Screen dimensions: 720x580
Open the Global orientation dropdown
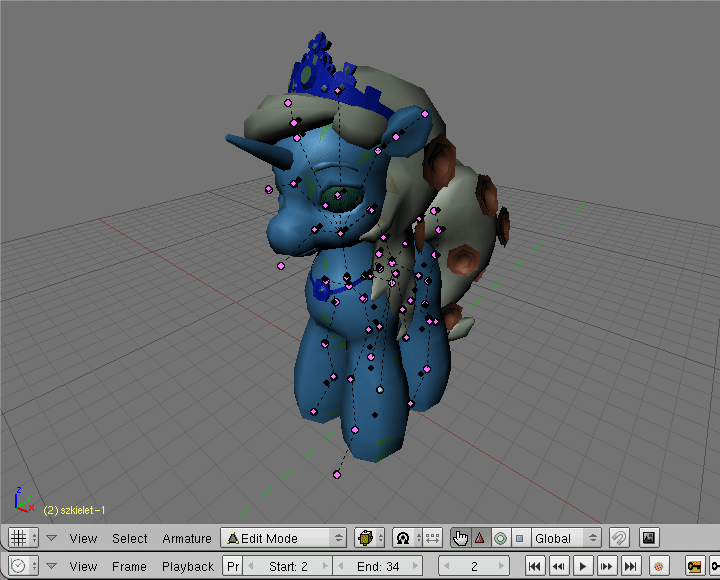pos(566,538)
